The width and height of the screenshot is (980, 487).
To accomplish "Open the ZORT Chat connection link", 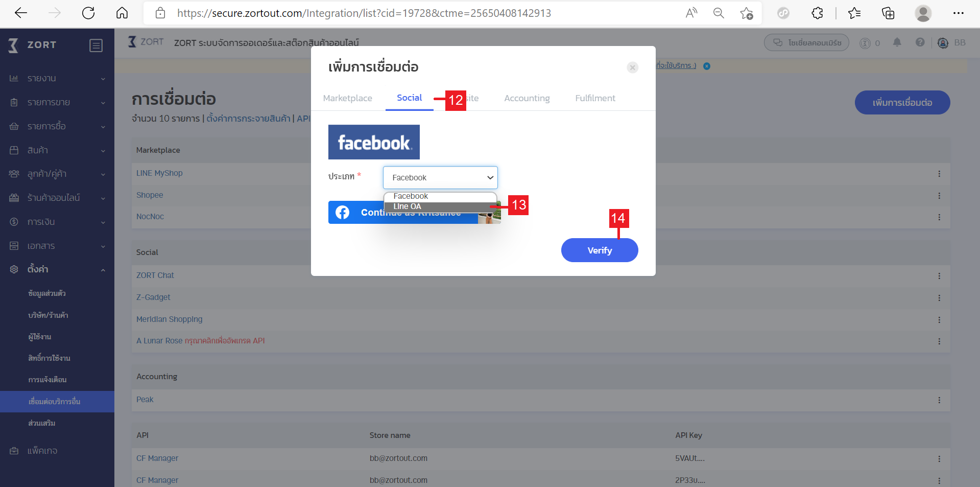I will click(155, 275).
